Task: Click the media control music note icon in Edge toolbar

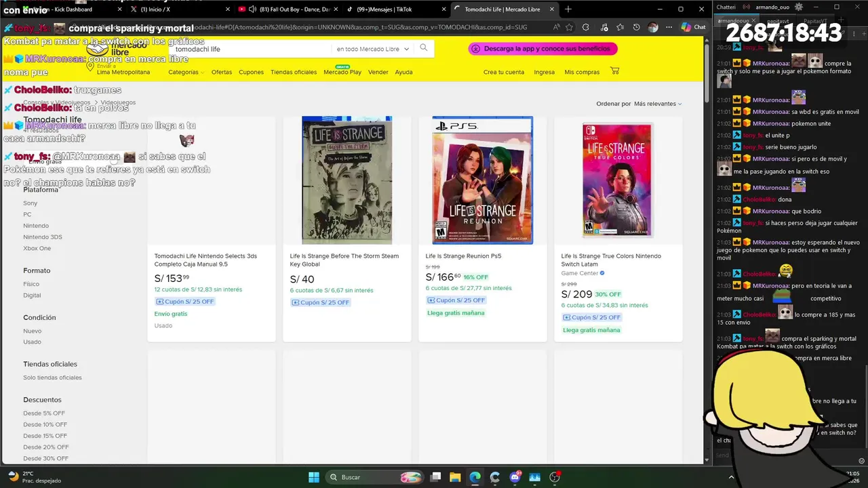Action: point(604,27)
